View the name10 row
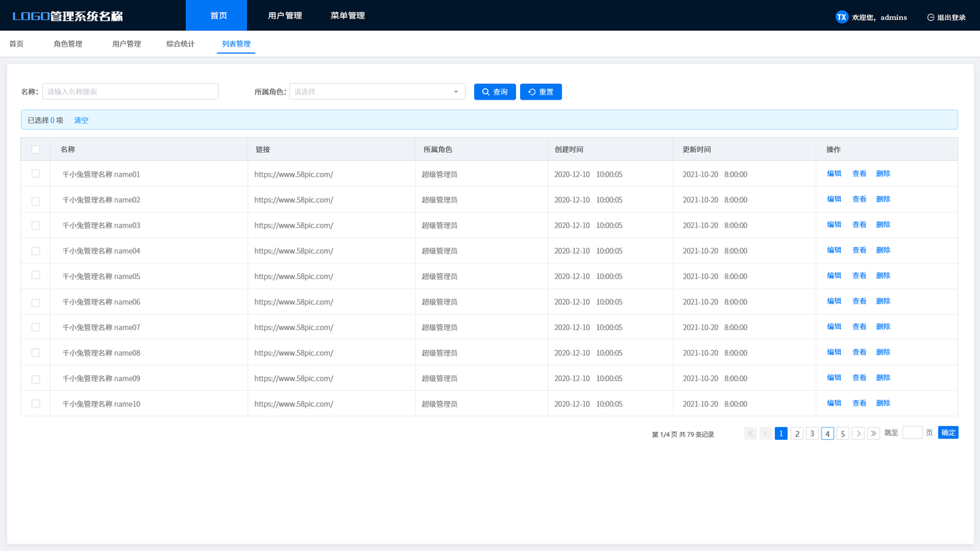 click(x=859, y=403)
